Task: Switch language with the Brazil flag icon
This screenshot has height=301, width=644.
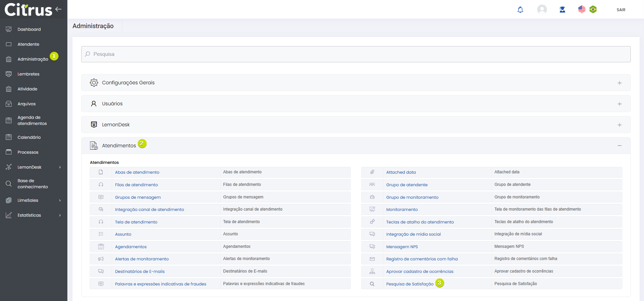Action: (593, 9)
